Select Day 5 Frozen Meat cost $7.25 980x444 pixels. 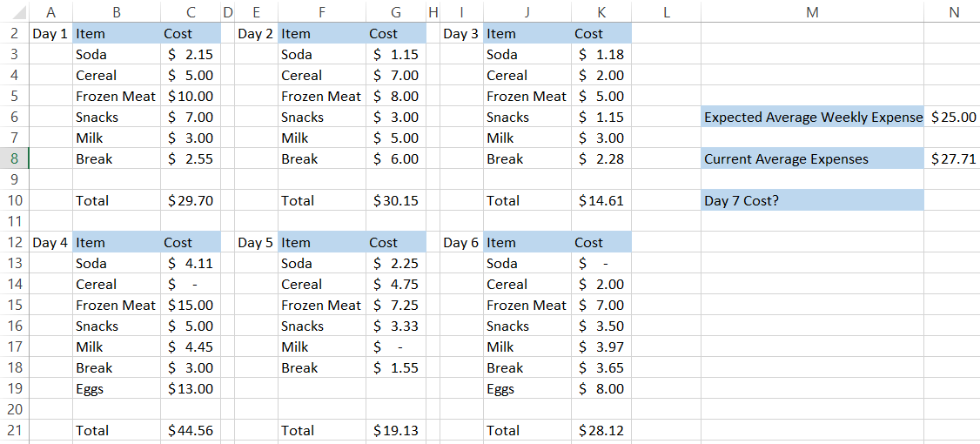click(395, 305)
